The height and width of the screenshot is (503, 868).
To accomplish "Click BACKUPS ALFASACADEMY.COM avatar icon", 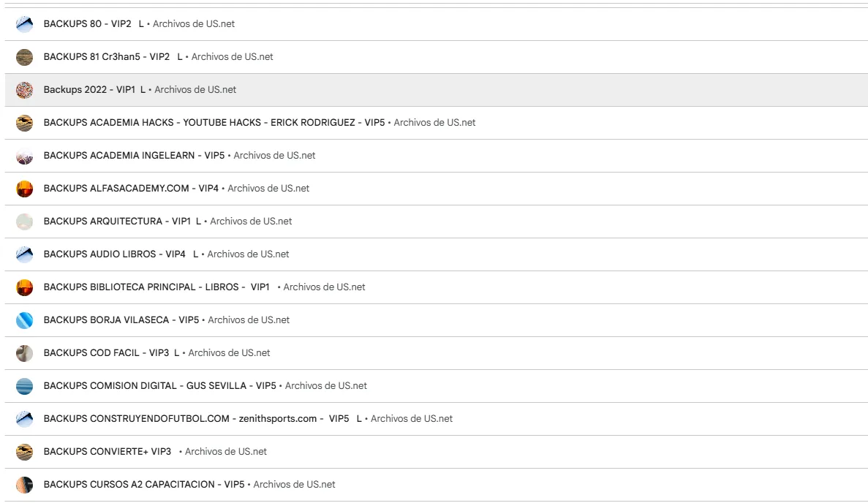I will (x=25, y=189).
